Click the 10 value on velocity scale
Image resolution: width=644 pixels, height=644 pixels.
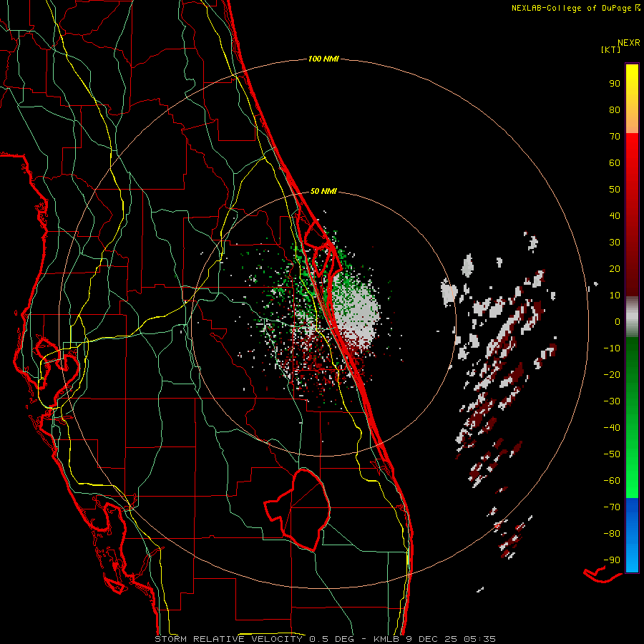coord(615,296)
